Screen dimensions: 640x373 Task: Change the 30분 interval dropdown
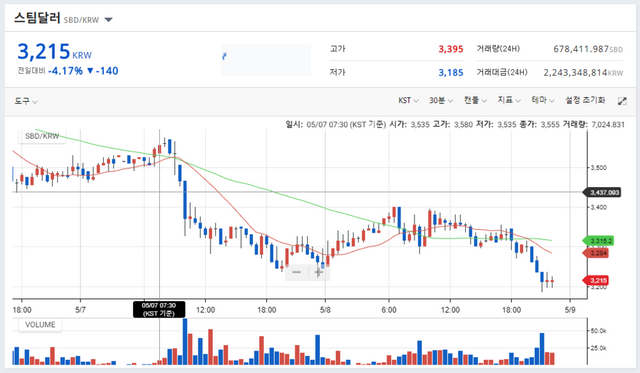pos(441,100)
